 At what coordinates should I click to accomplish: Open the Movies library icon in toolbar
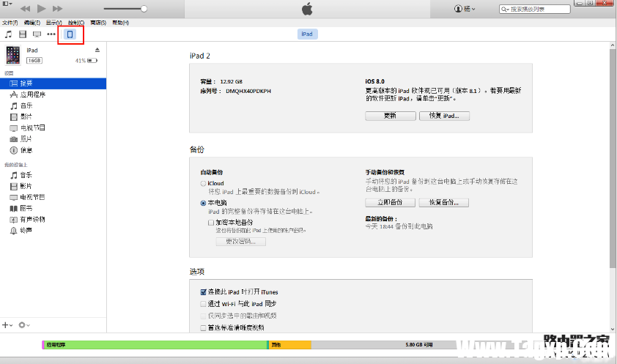point(23,34)
